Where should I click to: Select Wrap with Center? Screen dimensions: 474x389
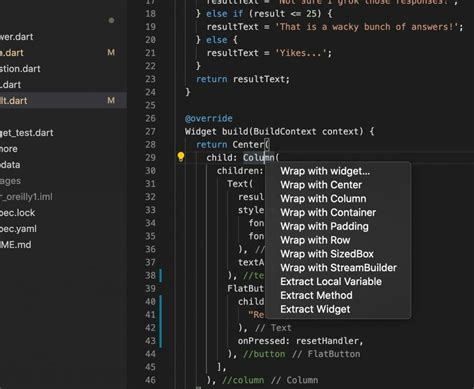321,185
